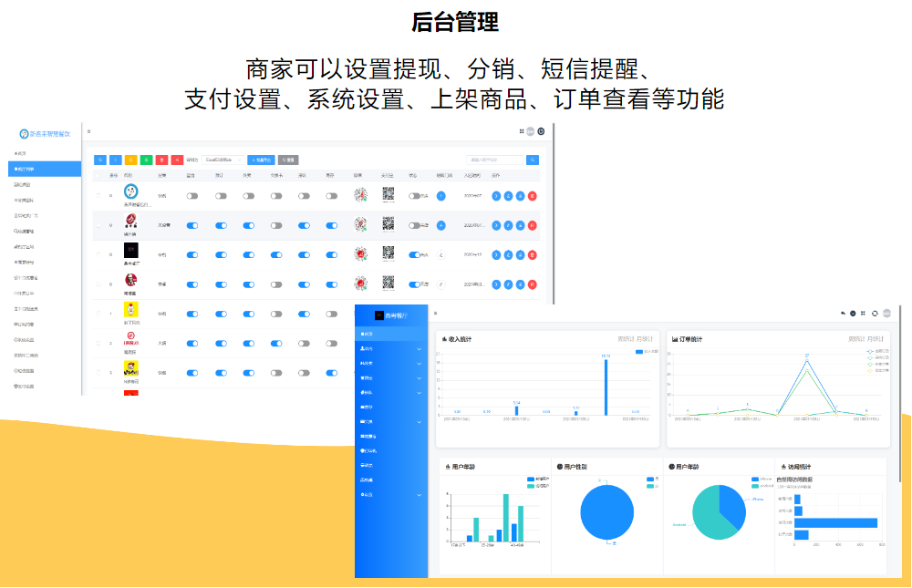Expand fifth dashboard sidebar item chevron
This screenshot has height=588, width=912.
[419, 393]
